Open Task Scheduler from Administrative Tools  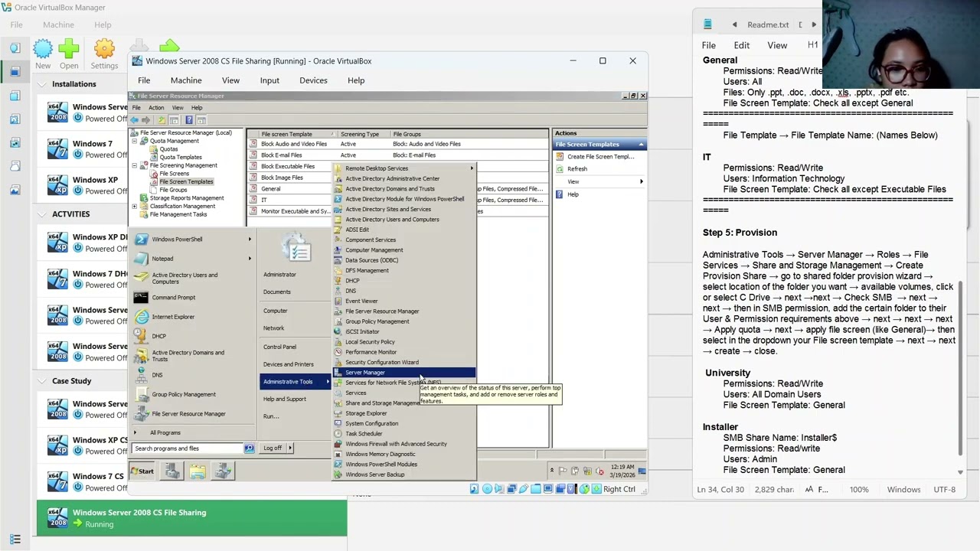pos(403,434)
